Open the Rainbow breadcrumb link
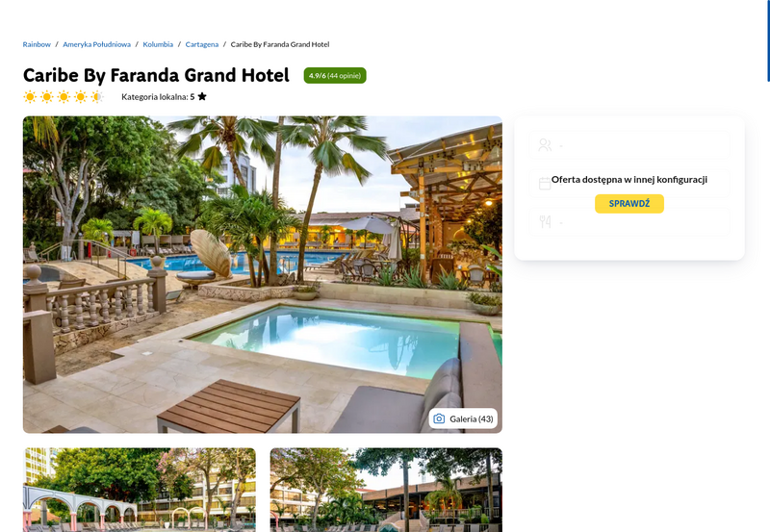The width and height of the screenshot is (770, 532). [37, 44]
